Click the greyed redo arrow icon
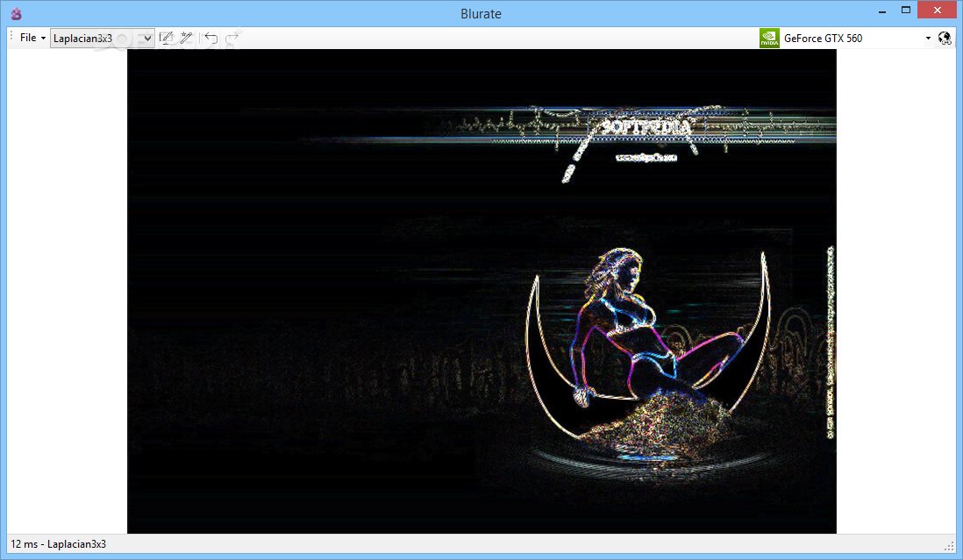The width and height of the screenshot is (963, 560). (x=232, y=38)
